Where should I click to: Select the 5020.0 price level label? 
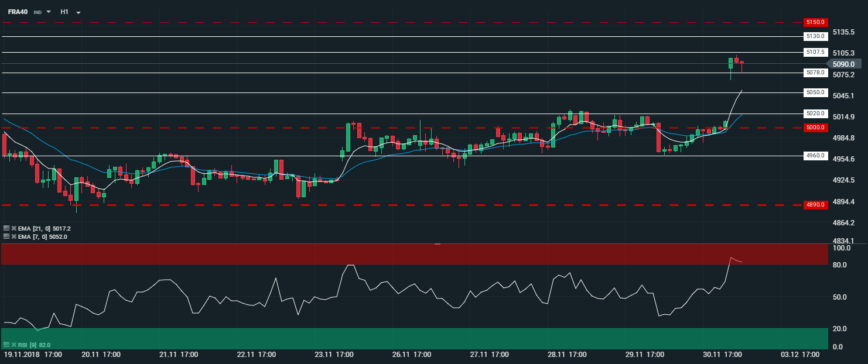(x=815, y=114)
